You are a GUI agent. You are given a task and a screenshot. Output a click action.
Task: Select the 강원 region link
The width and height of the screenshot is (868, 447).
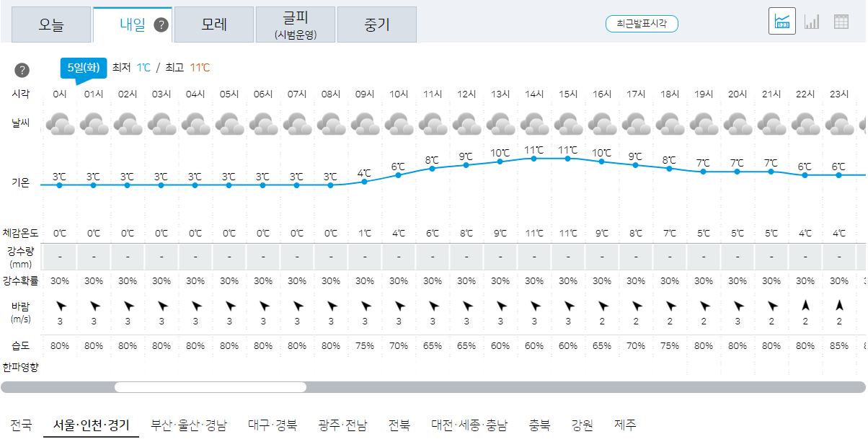point(583,425)
